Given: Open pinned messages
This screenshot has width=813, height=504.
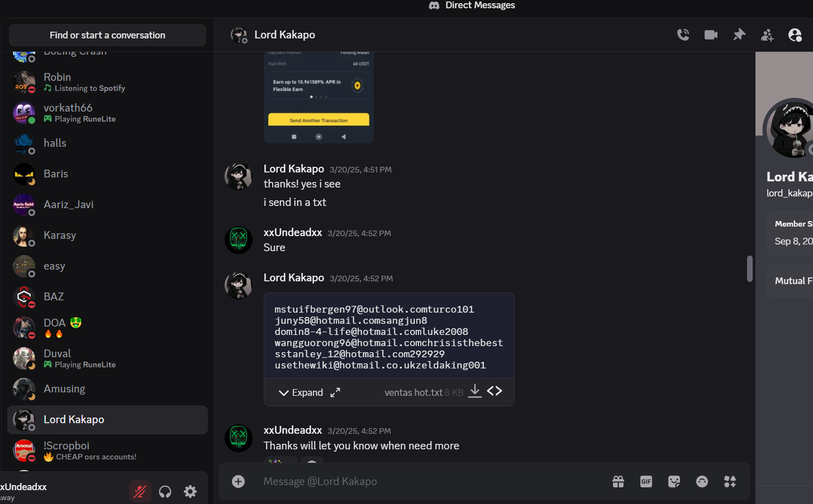Looking at the screenshot, I should [x=739, y=35].
